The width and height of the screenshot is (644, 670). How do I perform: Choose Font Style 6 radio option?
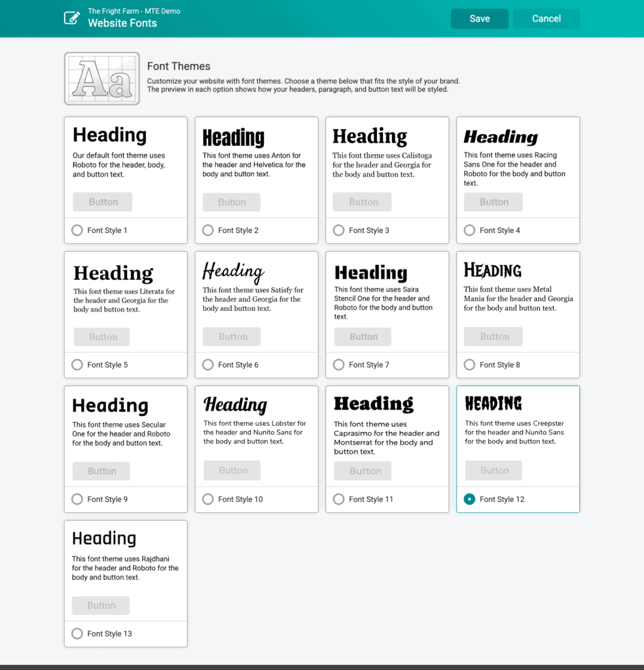(x=208, y=365)
